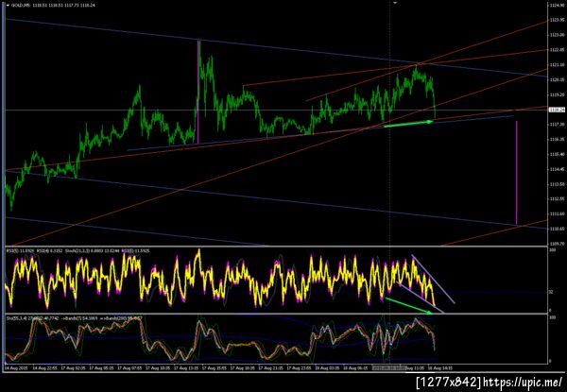
Task: Click the GOLD,M5 symbol title text
Action: [x=20, y=5]
